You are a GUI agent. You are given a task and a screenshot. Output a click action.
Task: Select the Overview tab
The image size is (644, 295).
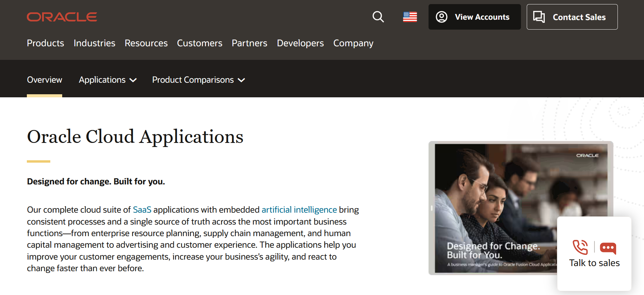pyautogui.click(x=45, y=80)
